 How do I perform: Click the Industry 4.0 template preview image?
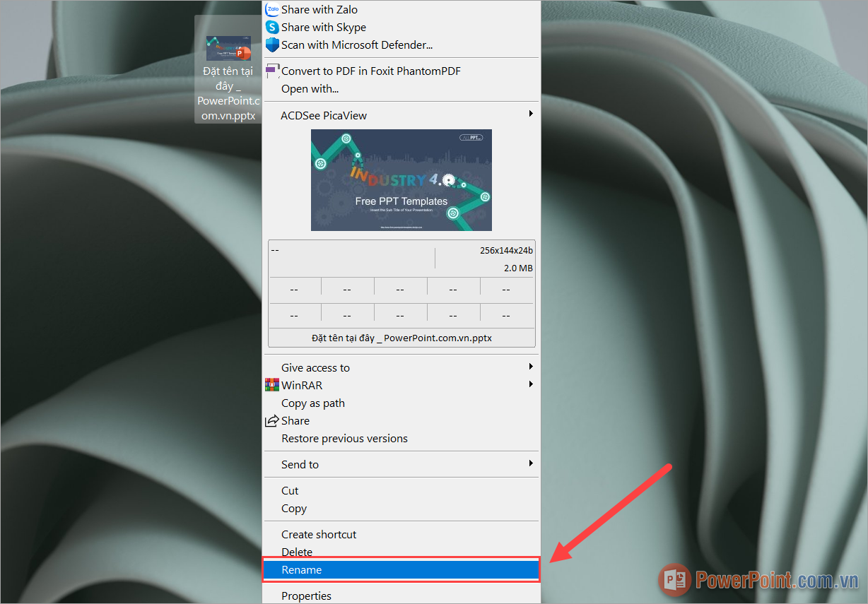[x=401, y=179]
